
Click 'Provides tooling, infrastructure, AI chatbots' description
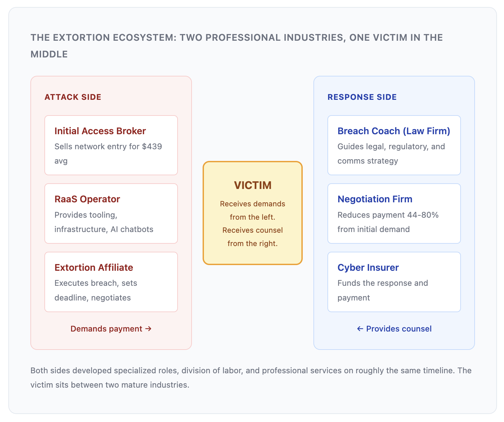tap(104, 222)
